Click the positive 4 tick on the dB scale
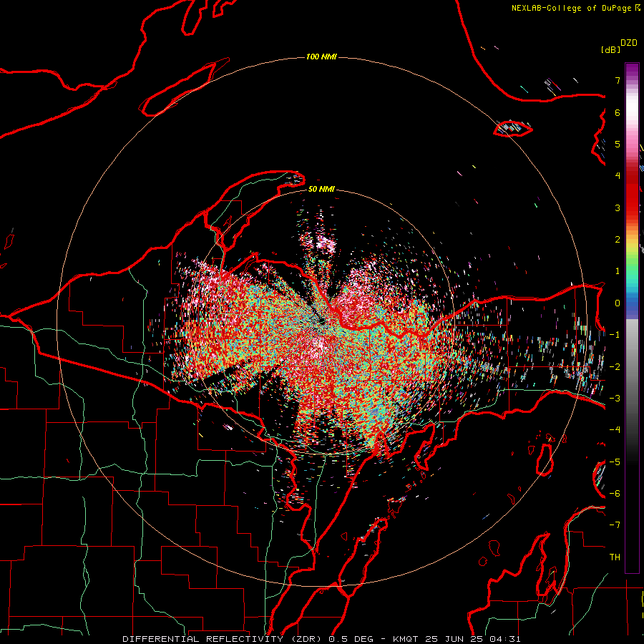Viewport: 644px width, 644px height. click(618, 176)
